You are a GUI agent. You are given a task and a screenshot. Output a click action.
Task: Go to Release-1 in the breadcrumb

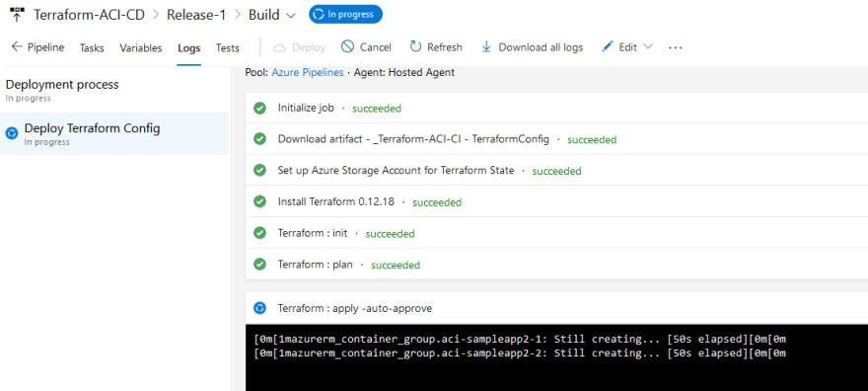coord(196,15)
